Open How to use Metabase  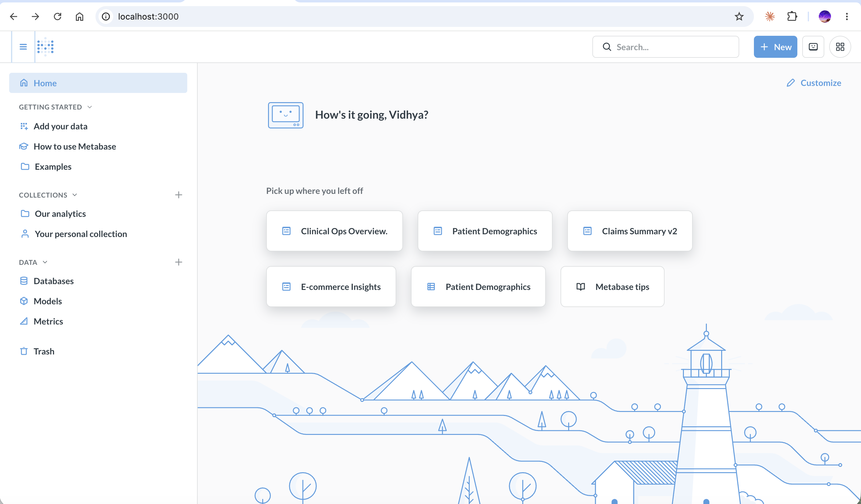[98, 146]
